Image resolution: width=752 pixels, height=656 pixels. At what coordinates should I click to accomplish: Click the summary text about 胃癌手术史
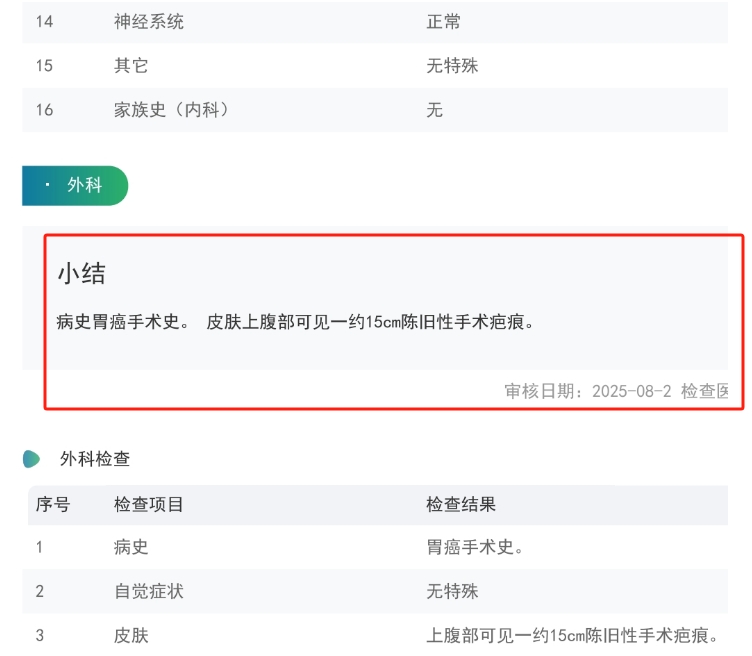point(295,322)
